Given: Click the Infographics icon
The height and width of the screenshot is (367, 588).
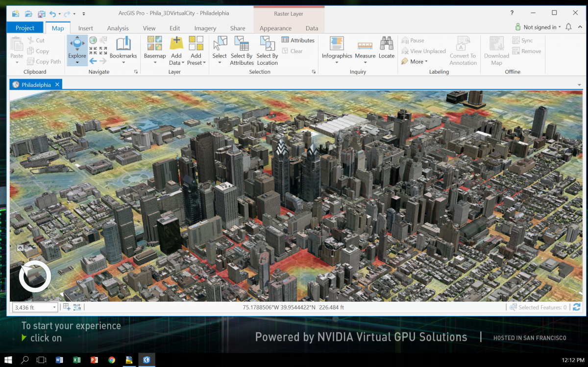Looking at the screenshot, I should click(337, 44).
